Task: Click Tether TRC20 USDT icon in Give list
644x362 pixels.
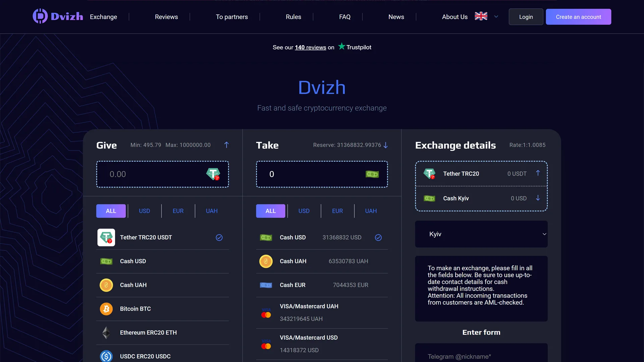Action: click(x=106, y=237)
